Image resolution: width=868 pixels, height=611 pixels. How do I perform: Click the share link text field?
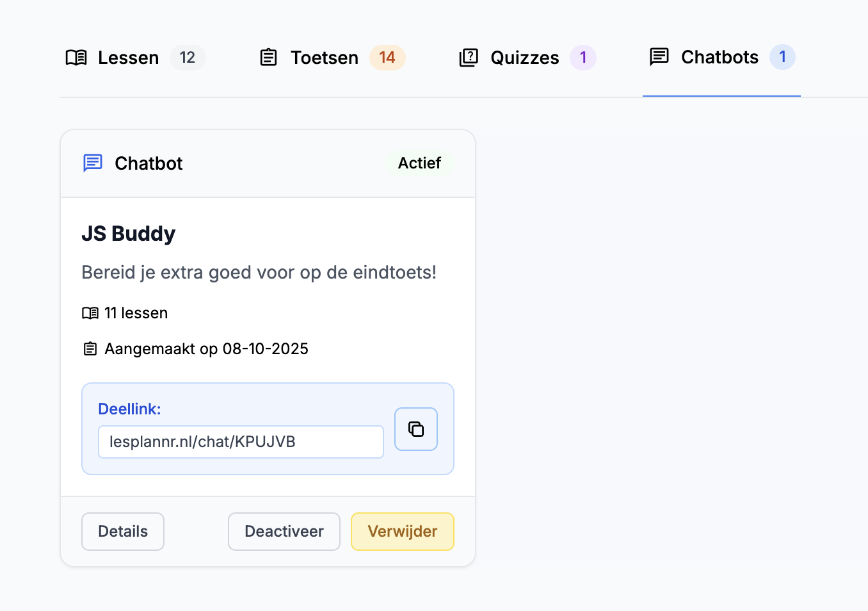(241, 442)
